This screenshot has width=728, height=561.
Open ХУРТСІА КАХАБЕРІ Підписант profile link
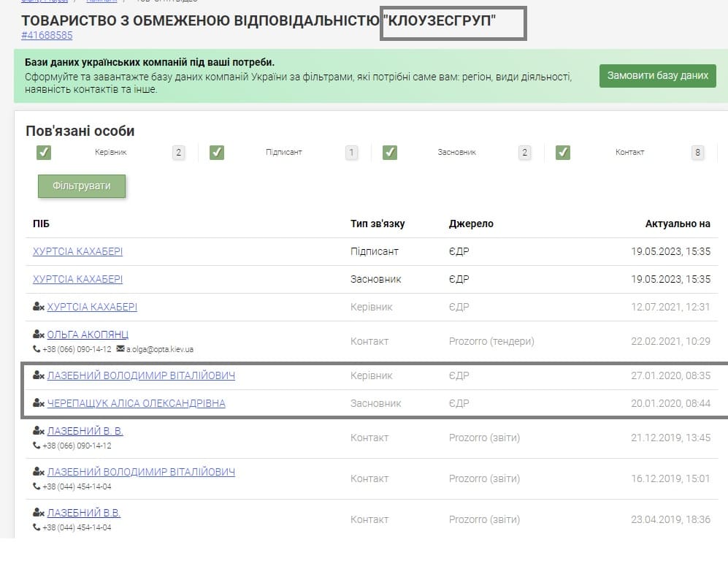pyautogui.click(x=77, y=251)
